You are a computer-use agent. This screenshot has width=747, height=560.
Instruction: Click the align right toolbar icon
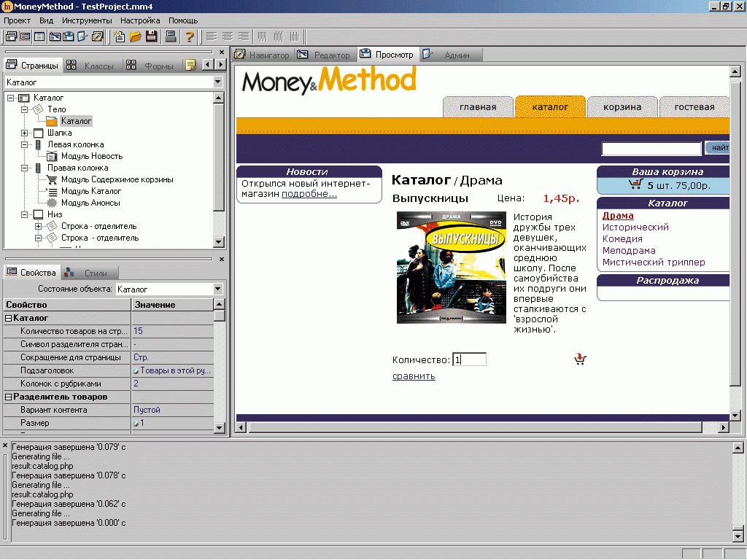(244, 36)
